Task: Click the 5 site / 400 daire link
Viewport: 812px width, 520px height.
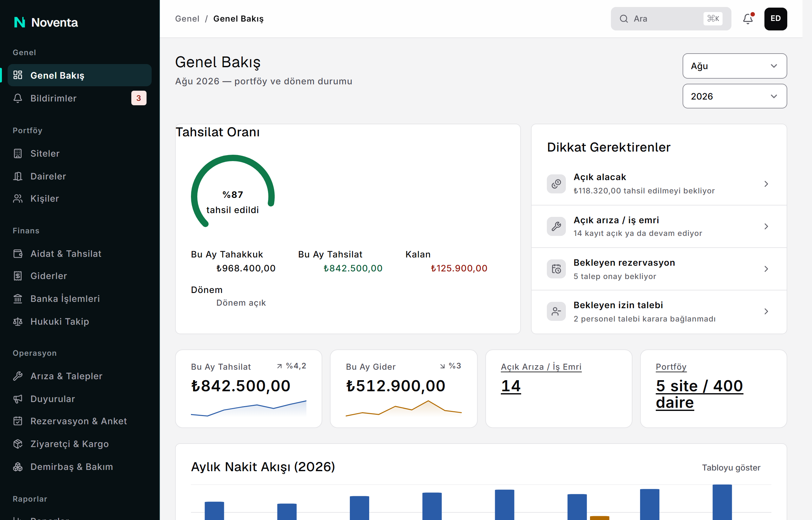Action: (x=699, y=394)
